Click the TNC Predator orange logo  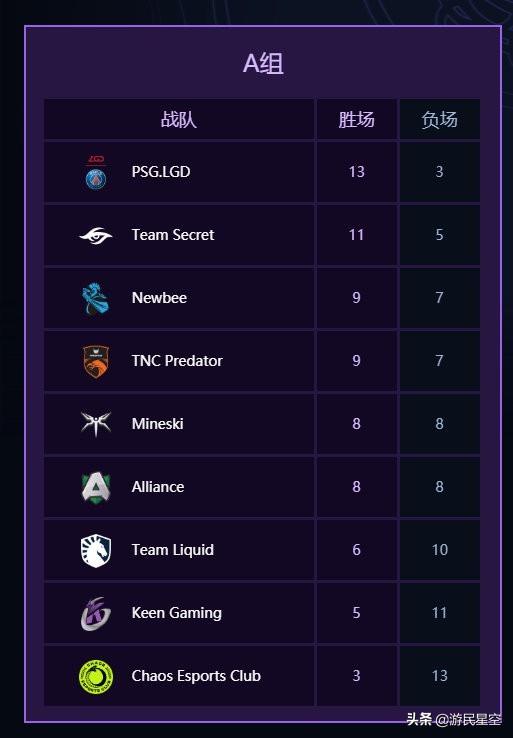96,361
